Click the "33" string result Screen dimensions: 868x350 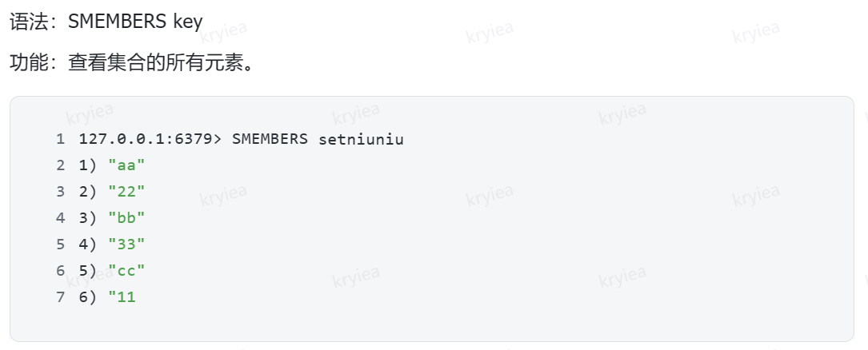pos(126,245)
